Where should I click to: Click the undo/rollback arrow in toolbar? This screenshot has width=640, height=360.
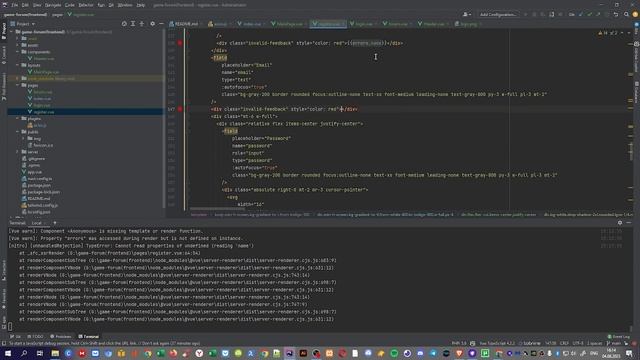(x=616, y=15)
